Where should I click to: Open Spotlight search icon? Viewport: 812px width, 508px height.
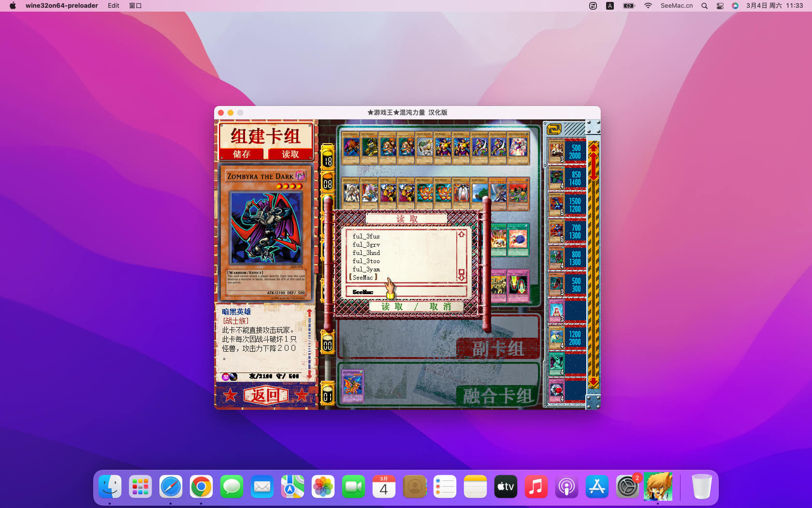(704, 6)
